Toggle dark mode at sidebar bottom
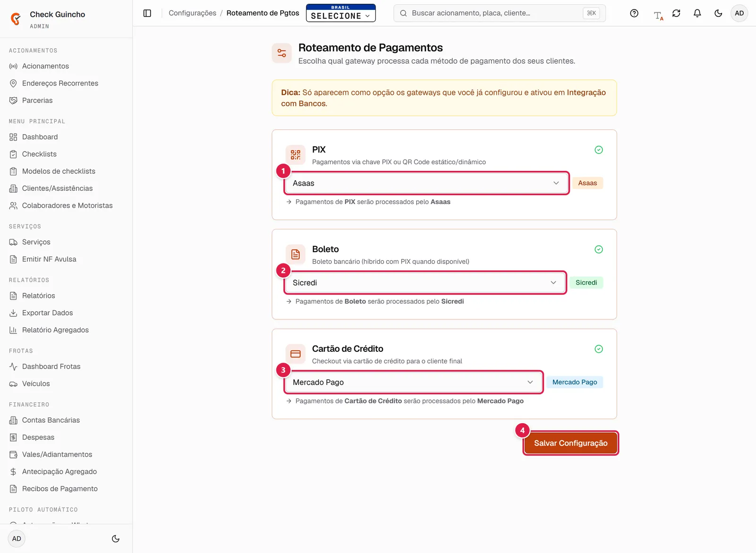 (116, 538)
